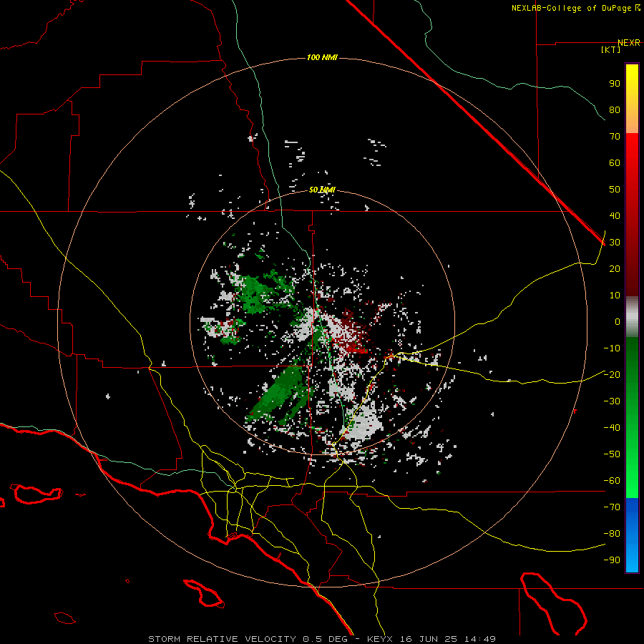Click the gray zero-velocity segment of color bar
Screen dimensions: 644x644
coord(632,317)
